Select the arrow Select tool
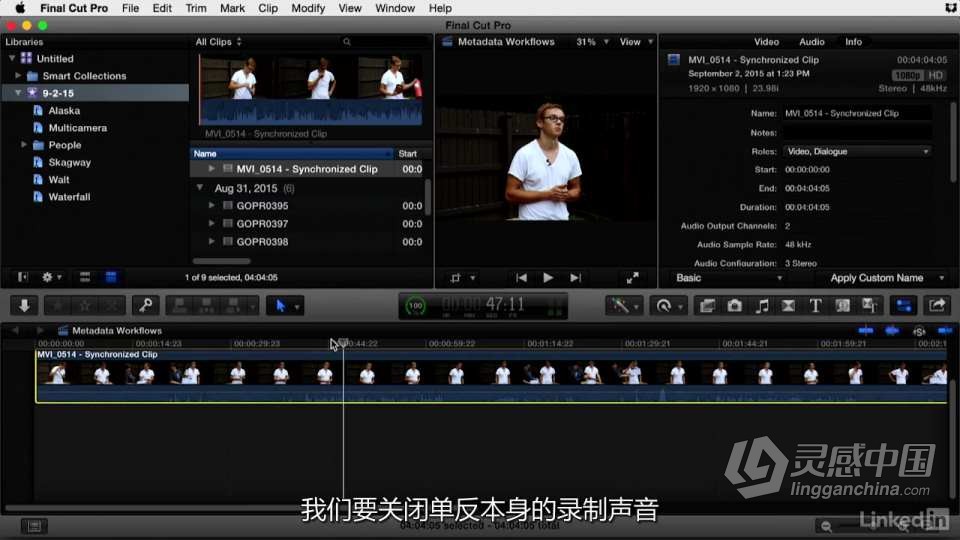The width and height of the screenshot is (960, 540). (280, 306)
